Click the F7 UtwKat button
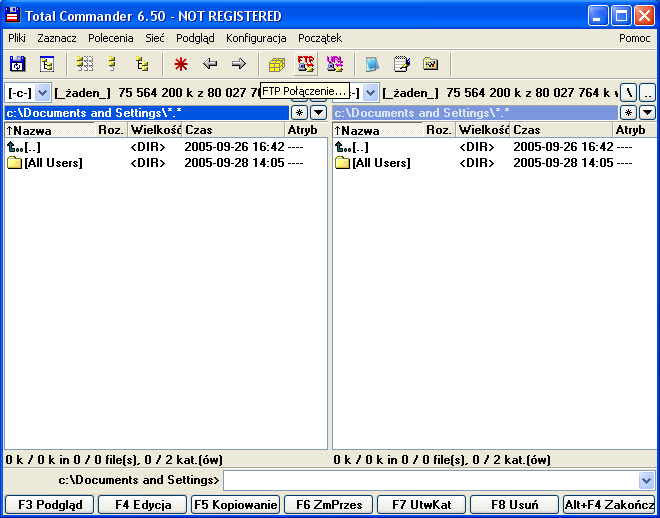Viewport: 660px width, 518px height. tap(421, 505)
